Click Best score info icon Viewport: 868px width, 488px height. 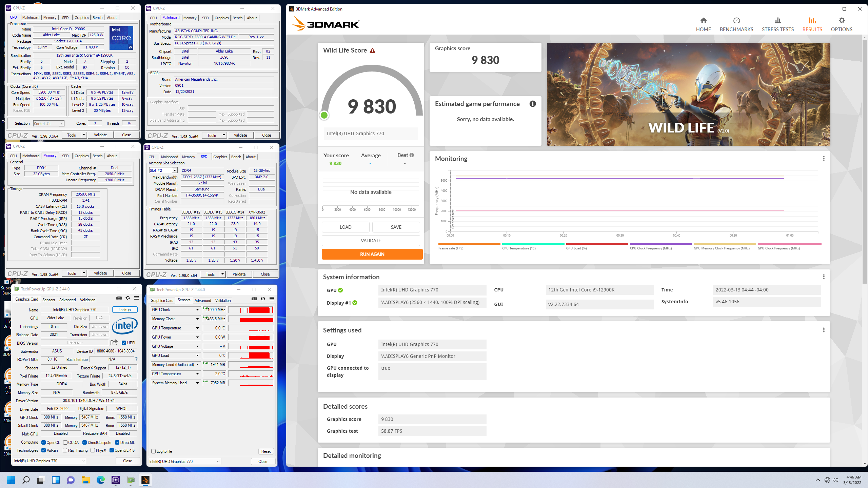[x=412, y=155]
